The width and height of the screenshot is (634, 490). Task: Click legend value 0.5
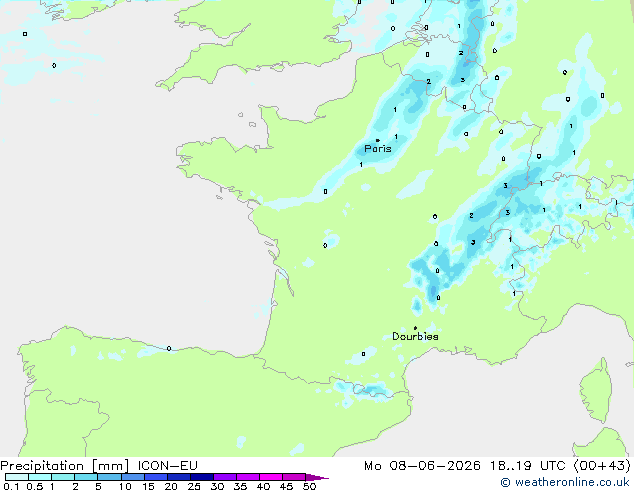[35, 486]
